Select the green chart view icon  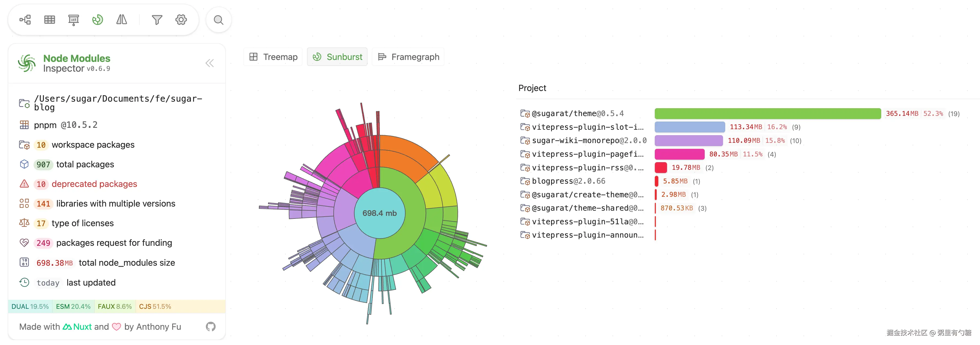[97, 20]
